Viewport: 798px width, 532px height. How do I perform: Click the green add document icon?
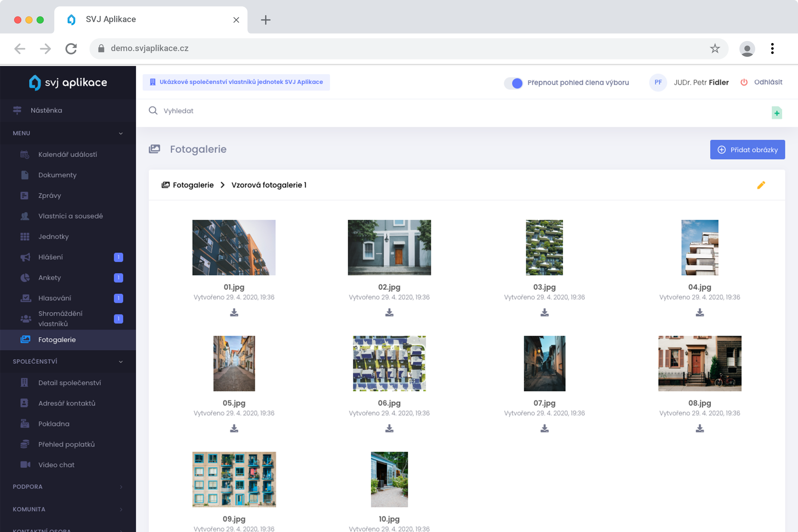[776, 113]
